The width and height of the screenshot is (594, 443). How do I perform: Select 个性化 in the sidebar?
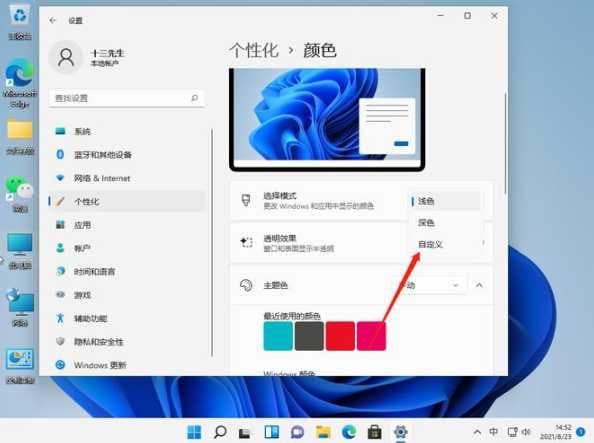click(x=127, y=202)
